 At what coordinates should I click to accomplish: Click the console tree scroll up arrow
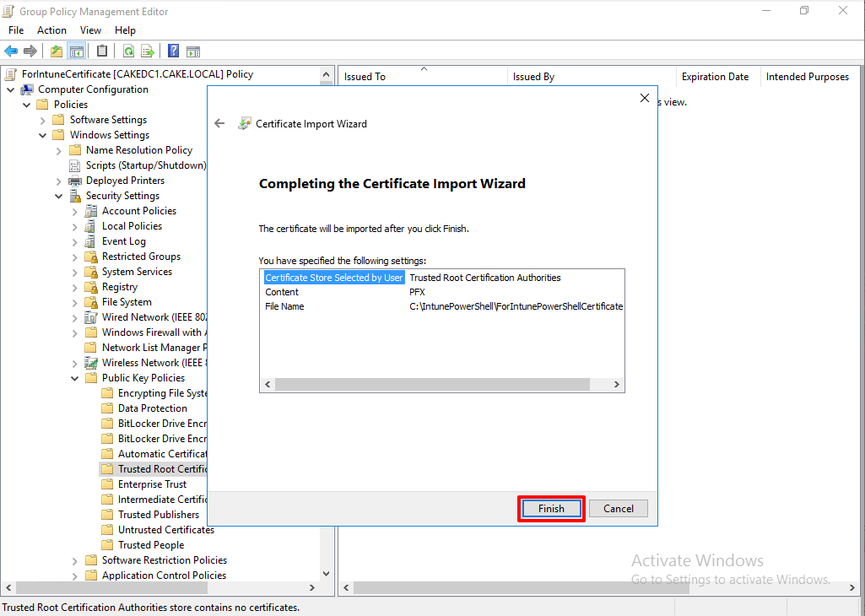pyautogui.click(x=326, y=74)
